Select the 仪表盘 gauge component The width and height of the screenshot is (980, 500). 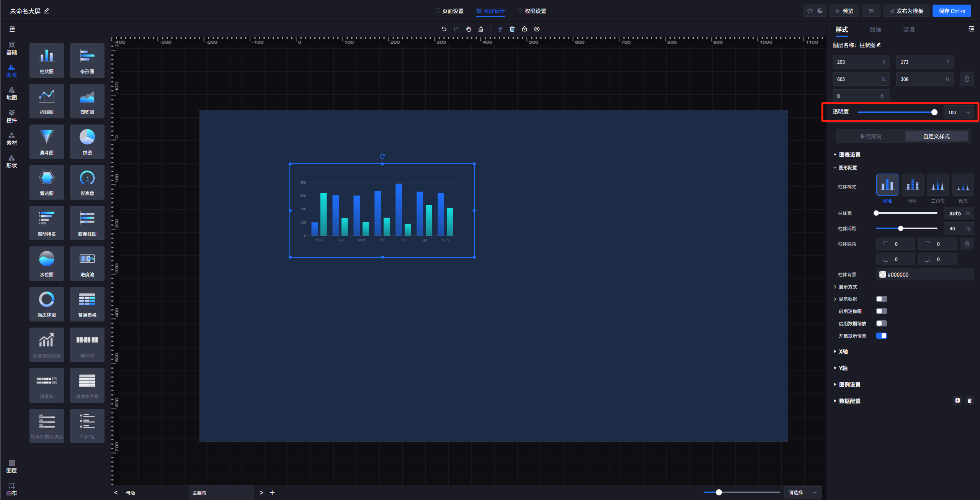pos(87,182)
